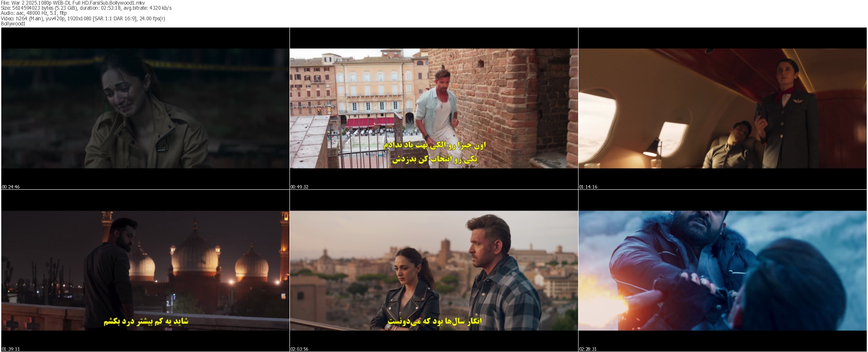Select the 00:49:32 timestamp label
Viewport: 868px width, 352px height.
click(299, 187)
